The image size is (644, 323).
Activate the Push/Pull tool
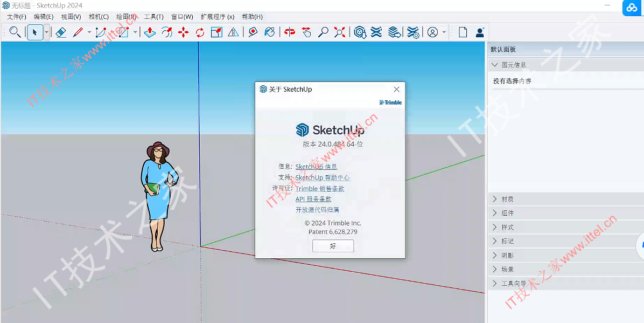click(150, 32)
